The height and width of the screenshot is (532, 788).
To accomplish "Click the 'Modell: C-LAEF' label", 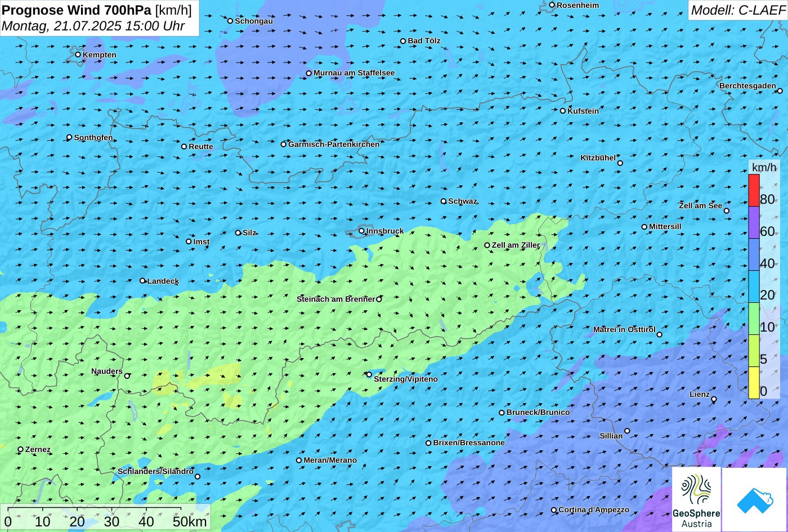I will click(737, 10).
